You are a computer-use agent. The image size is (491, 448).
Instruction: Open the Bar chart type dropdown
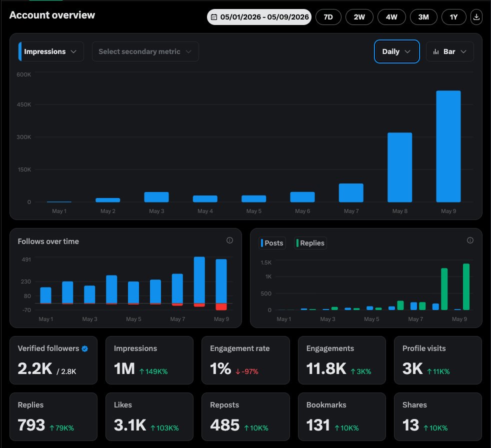(x=449, y=51)
